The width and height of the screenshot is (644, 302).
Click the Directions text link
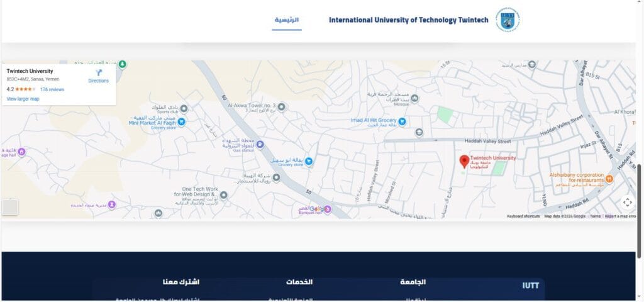(x=99, y=81)
